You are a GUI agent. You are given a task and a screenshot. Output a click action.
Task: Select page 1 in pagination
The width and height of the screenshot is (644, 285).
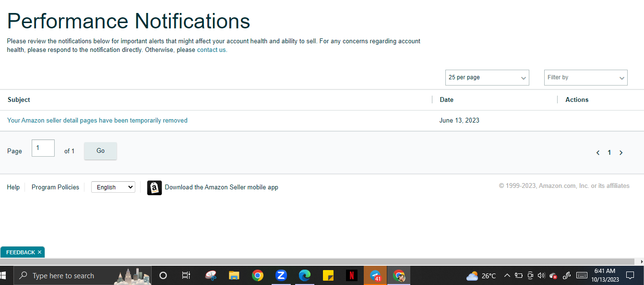click(609, 152)
